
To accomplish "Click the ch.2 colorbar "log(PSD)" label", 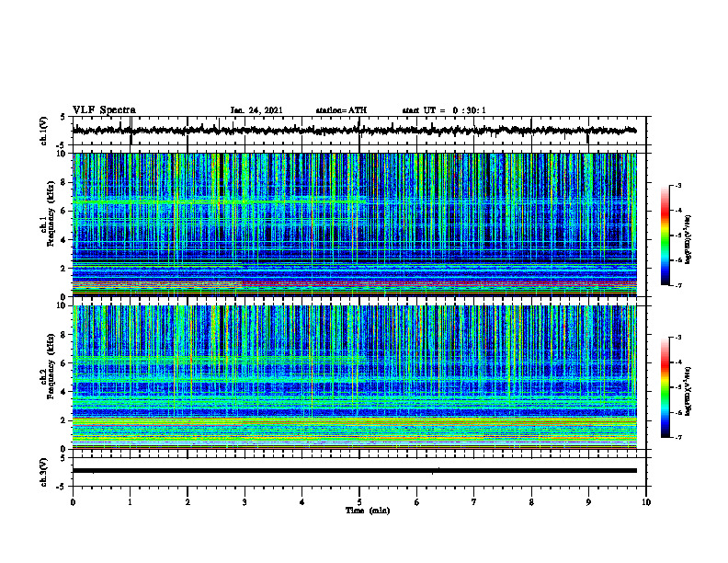I will pos(688,391).
